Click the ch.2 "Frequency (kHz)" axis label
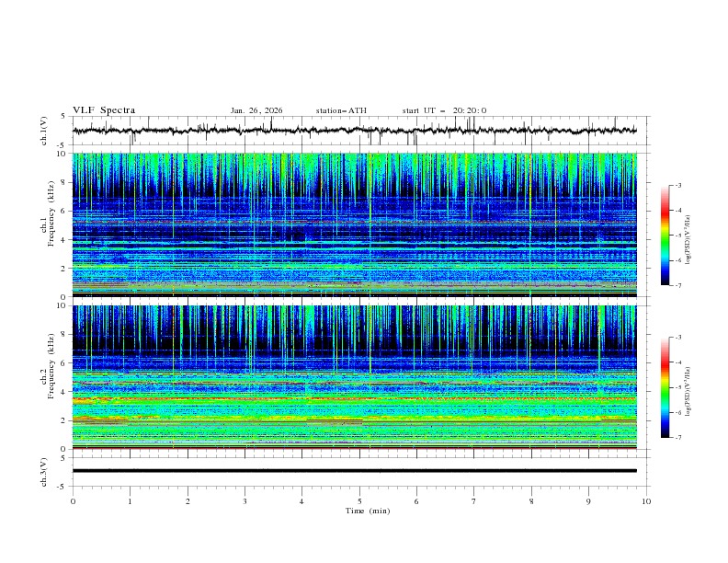Viewport: 728px width, 563px height. 51,365
